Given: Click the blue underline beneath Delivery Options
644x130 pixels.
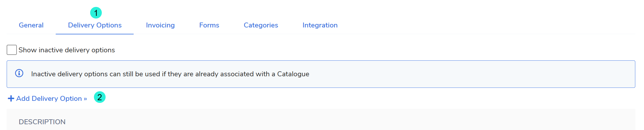Looking at the screenshot, I should pos(95,34).
